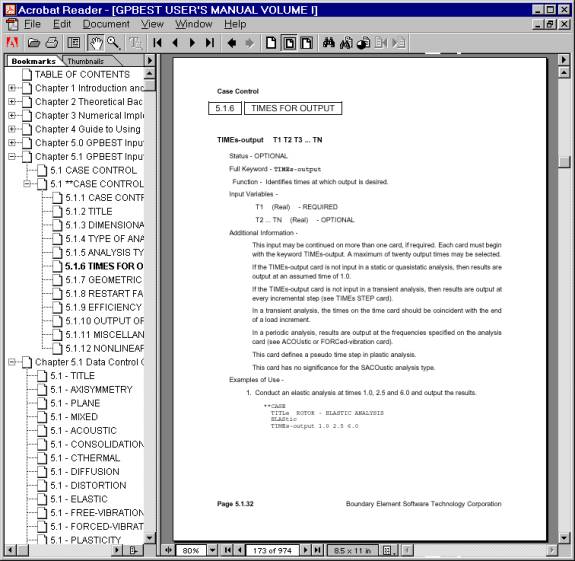Expand Chapter 1 Introduction bookmark

(12, 88)
